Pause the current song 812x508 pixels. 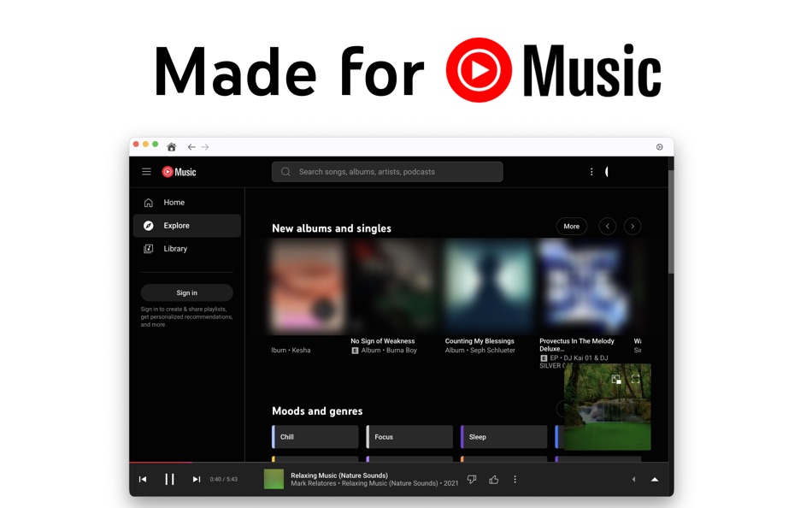169,480
